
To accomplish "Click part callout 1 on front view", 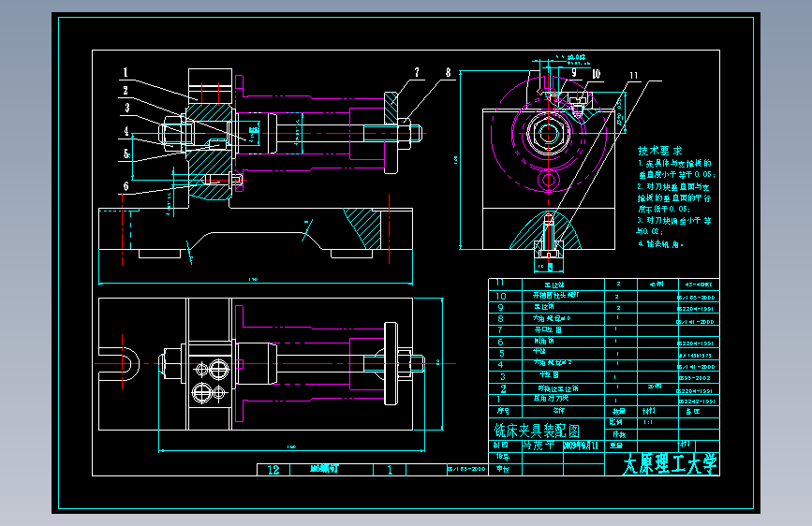I will pos(125,72).
